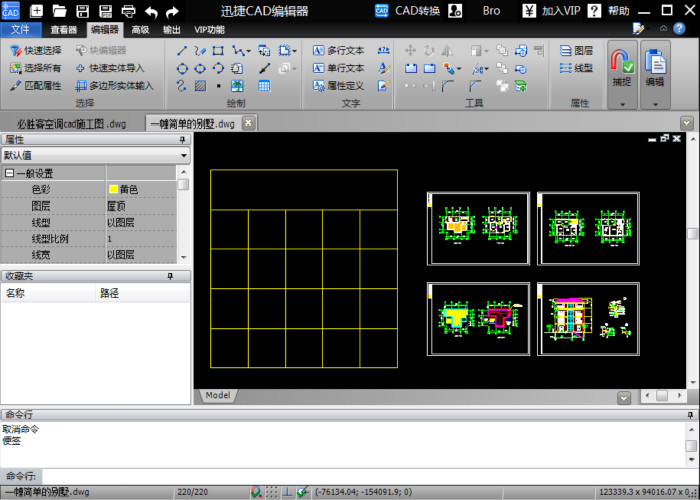Pin the 收藏夹 favorites panel
Image resolution: width=700 pixels, height=500 pixels.
170,276
